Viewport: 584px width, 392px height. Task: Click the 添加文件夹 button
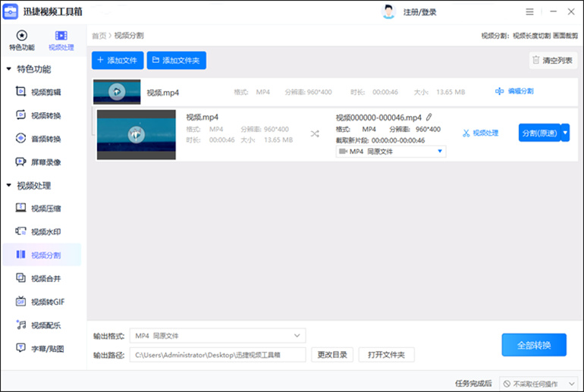[176, 61]
